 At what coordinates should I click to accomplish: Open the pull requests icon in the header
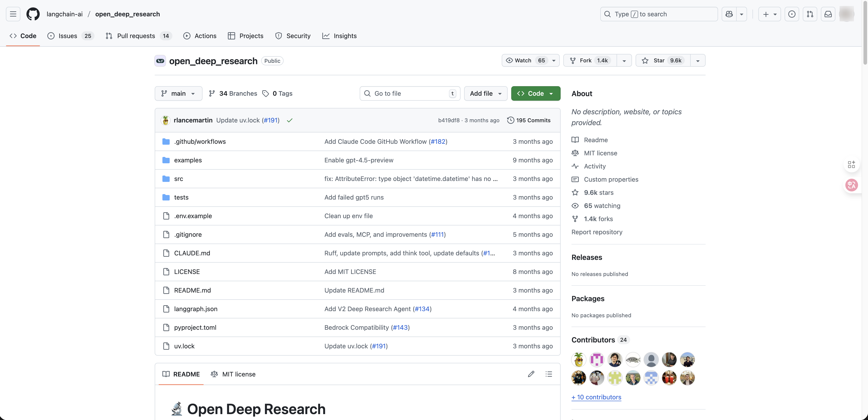810,14
